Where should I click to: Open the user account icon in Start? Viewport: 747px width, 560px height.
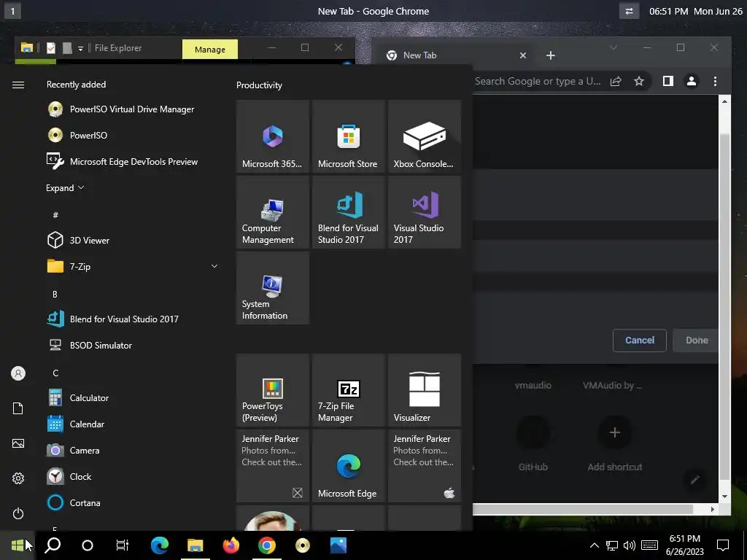(18, 373)
